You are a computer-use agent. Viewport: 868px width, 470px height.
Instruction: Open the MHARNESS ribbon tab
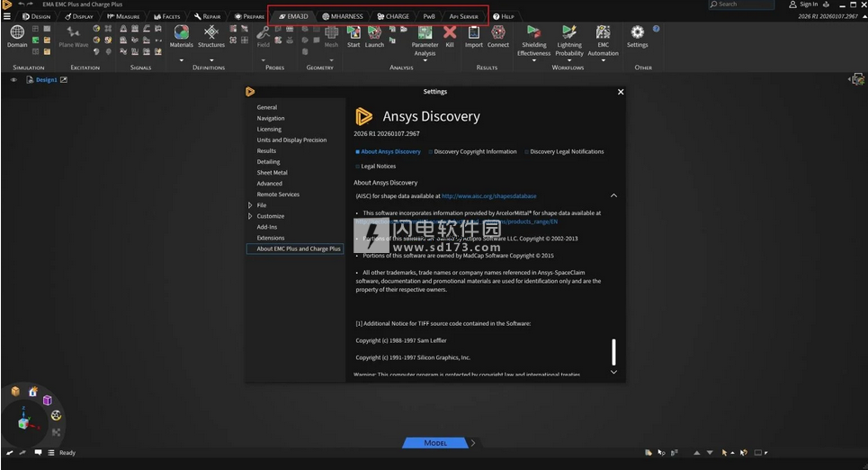(343, 16)
